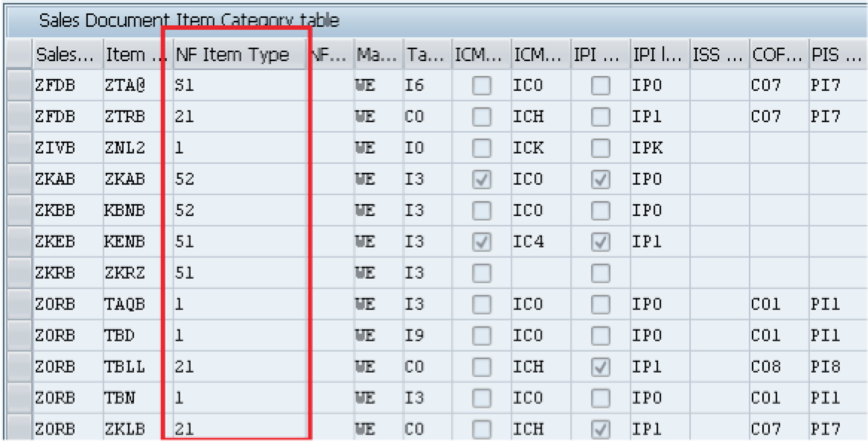868x444 pixels.
Task: Click the select-all corner button of the table
Action: tap(19, 54)
